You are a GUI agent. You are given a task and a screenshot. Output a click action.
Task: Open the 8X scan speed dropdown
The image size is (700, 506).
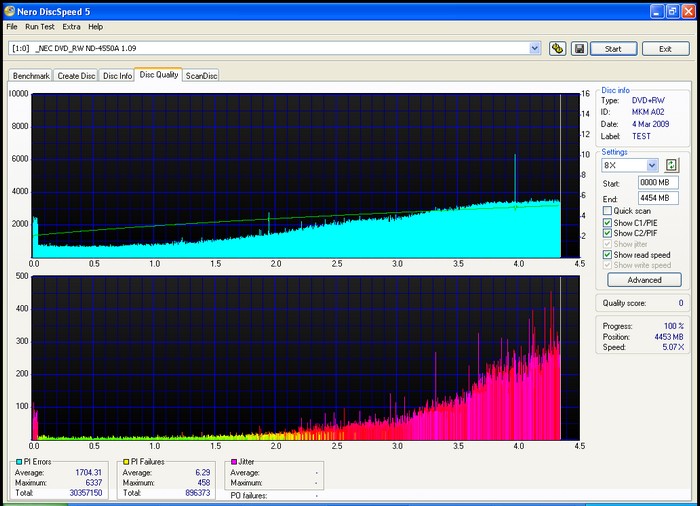652,165
